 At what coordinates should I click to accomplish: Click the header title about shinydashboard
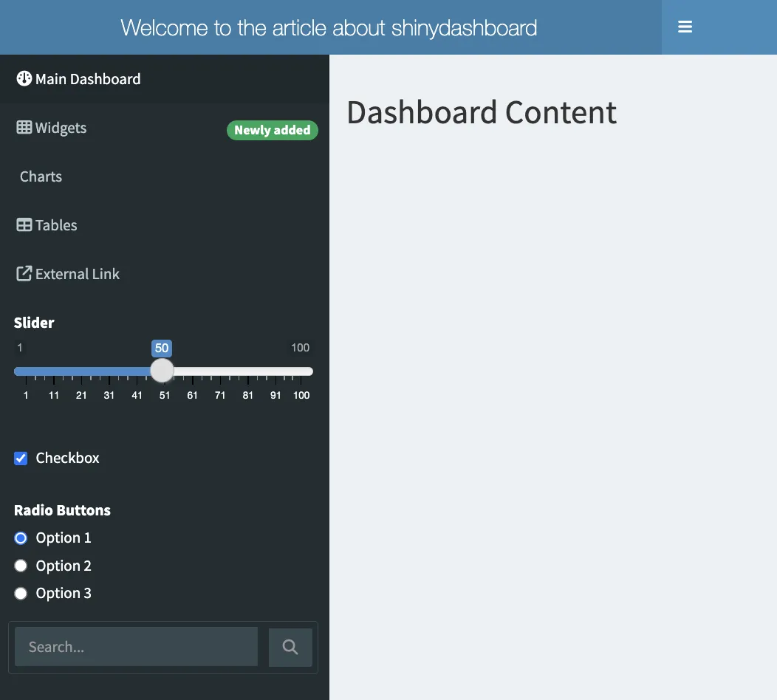point(329,28)
